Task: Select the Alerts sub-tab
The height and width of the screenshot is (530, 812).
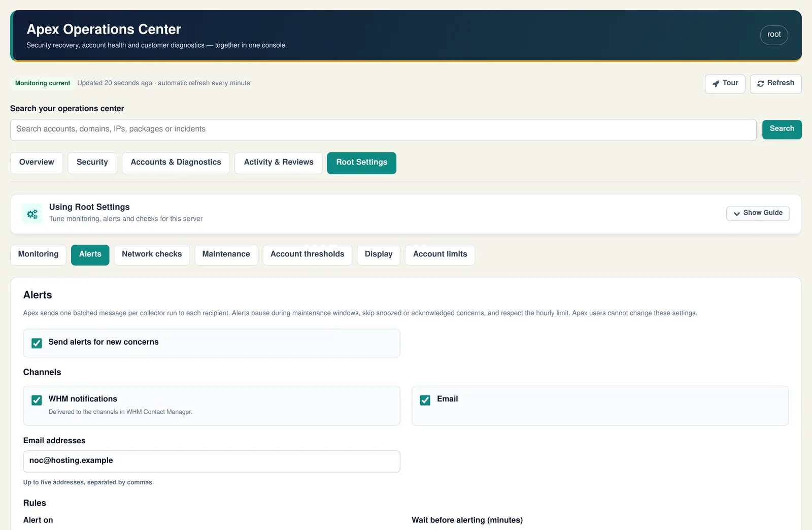Action: (90, 255)
